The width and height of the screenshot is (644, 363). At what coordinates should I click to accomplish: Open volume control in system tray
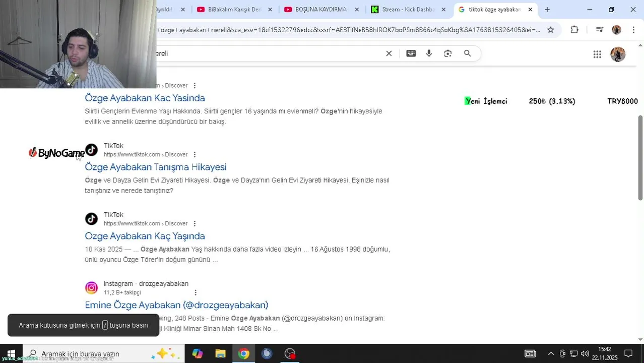point(585,354)
